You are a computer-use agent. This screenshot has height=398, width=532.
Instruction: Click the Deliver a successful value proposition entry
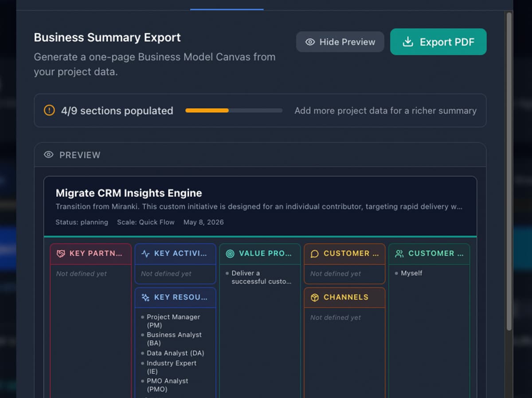tap(261, 277)
